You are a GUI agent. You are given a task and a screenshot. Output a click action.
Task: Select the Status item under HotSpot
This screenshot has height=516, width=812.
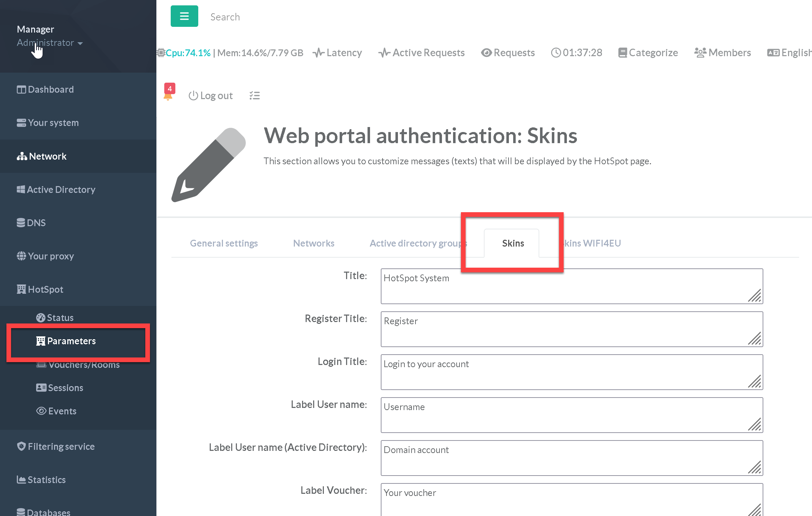click(60, 318)
